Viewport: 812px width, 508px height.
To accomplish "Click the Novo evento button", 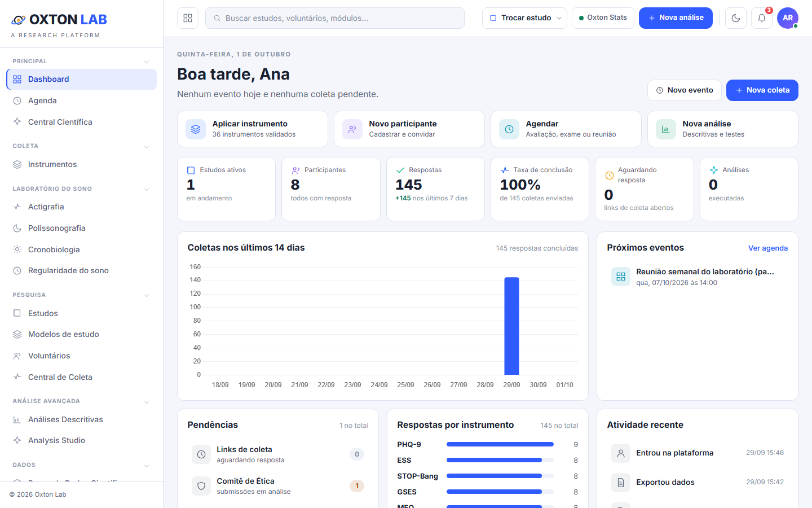I will [x=684, y=90].
